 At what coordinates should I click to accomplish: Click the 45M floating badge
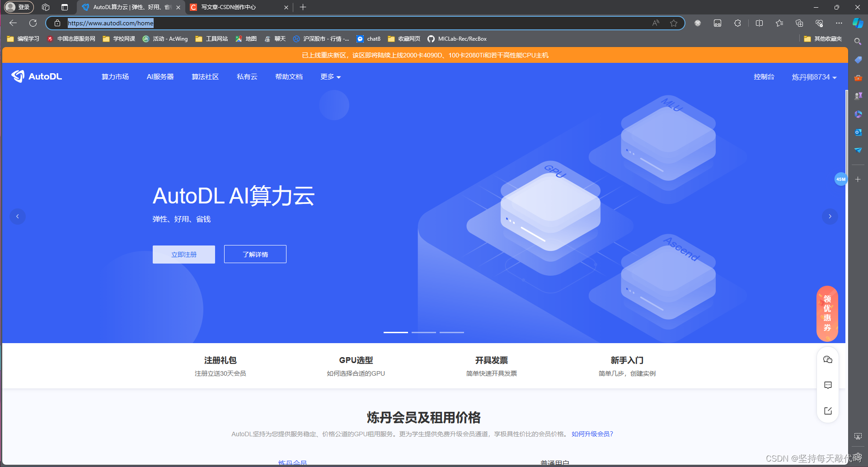840,179
